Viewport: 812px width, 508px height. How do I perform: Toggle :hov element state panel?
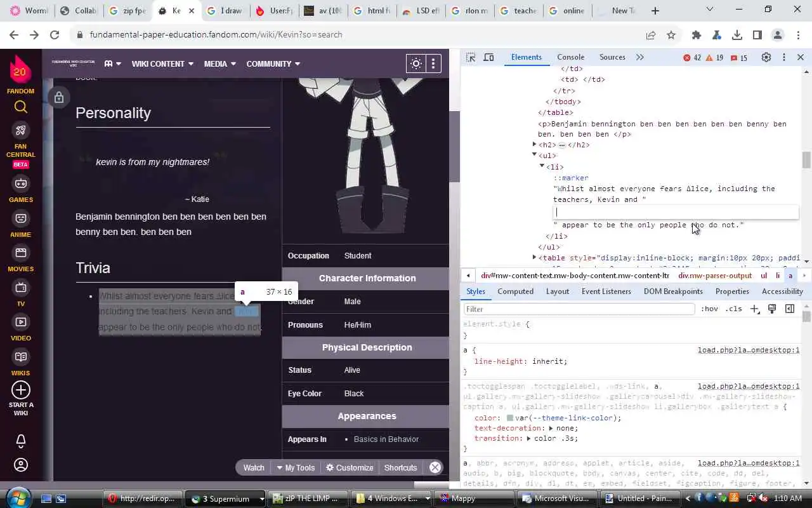pos(709,309)
